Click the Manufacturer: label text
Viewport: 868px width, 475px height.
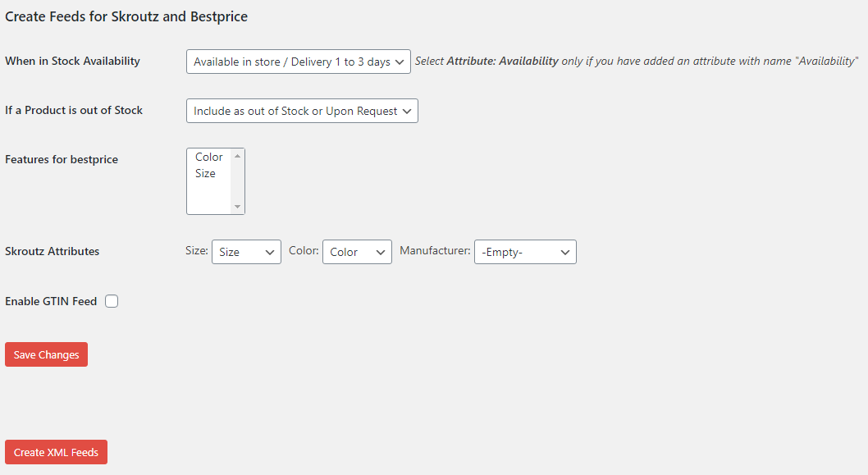click(x=435, y=251)
